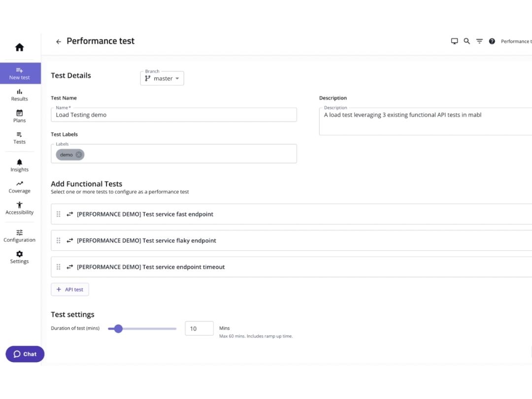Click the back arrow beside Performance test
This screenshot has width=532, height=399.
click(x=58, y=41)
